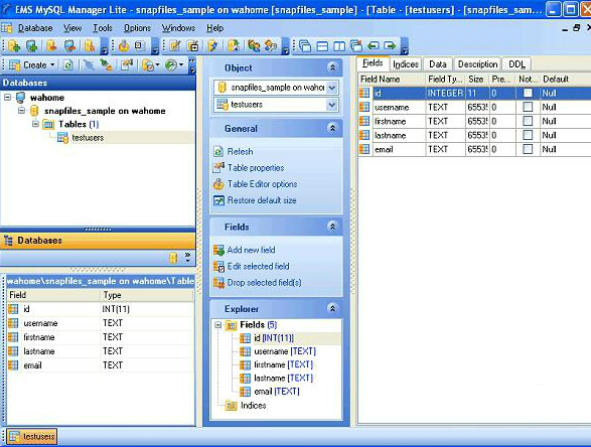Toggle the Not Null checkbox for the email field

(x=528, y=149)
